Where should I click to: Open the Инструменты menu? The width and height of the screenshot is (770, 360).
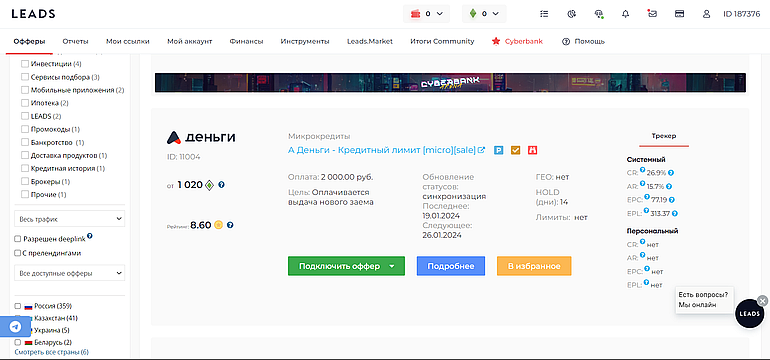(x=305, y=41)
